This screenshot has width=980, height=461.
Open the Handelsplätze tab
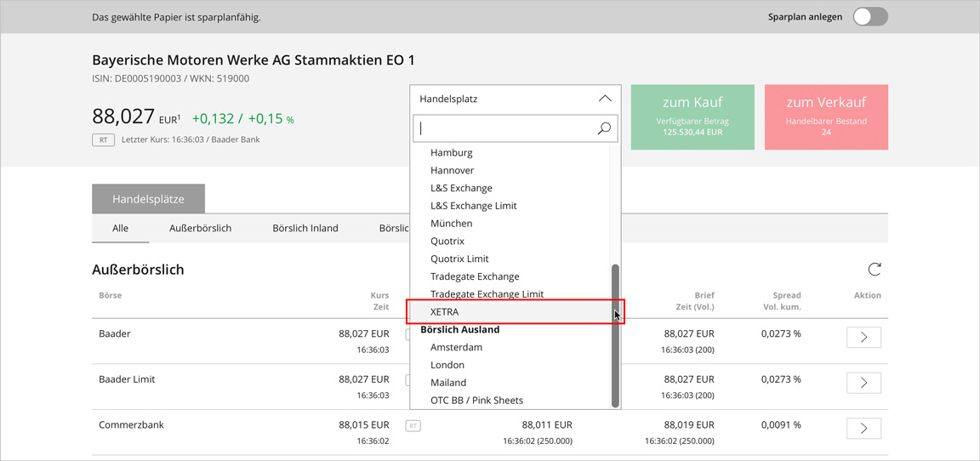coord(148,199)
